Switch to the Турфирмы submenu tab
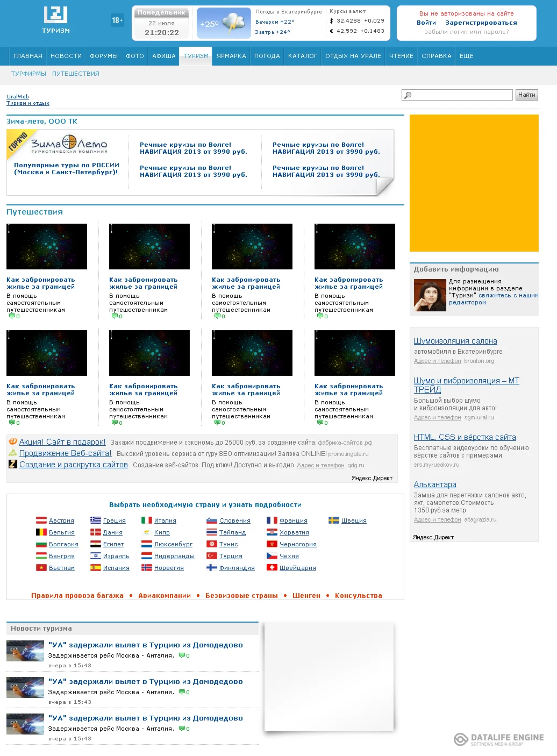 (x=29, y=74)
